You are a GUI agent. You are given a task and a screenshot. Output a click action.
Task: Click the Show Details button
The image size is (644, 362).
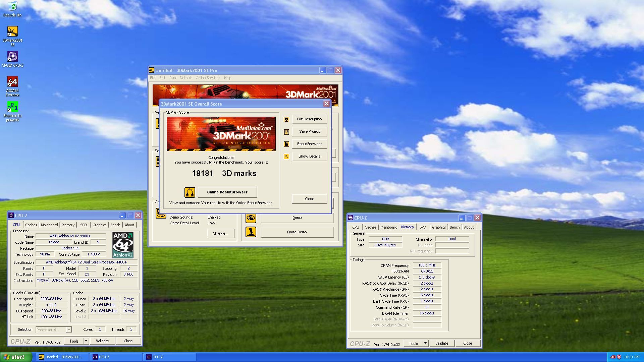(x=309, y=157)
